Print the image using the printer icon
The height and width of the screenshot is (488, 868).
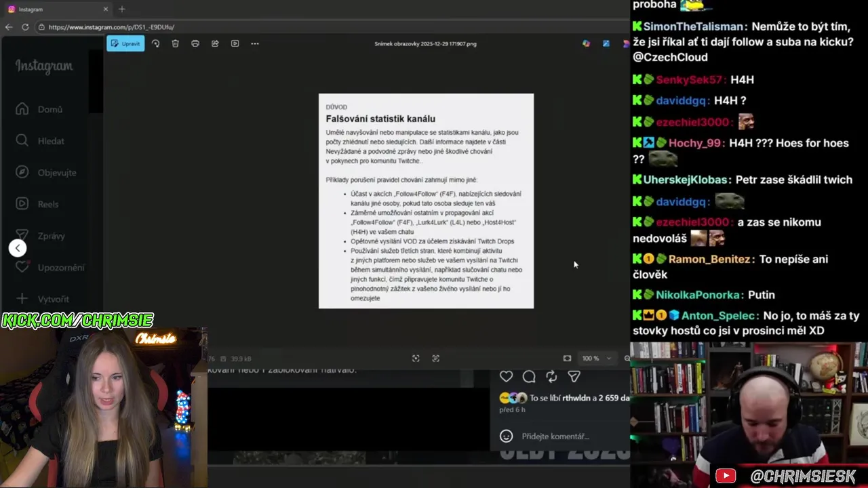coord(195,43)
